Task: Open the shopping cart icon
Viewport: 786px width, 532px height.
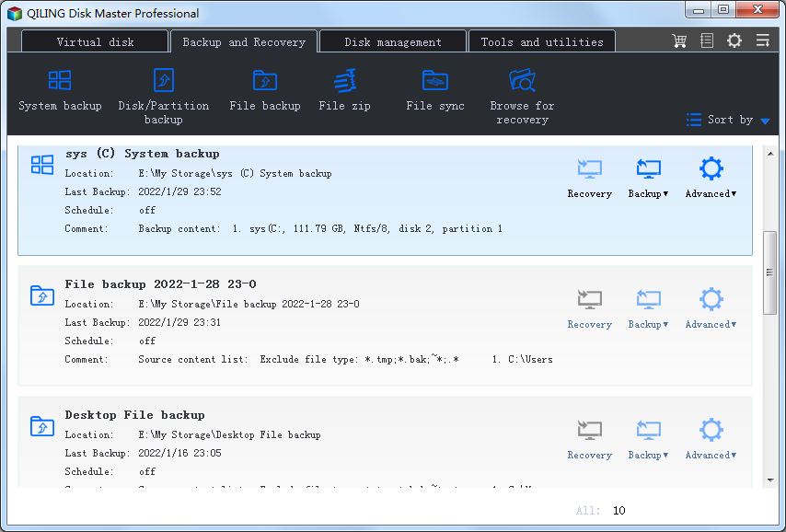Action: pyautogui.click(x=679, y=41)
